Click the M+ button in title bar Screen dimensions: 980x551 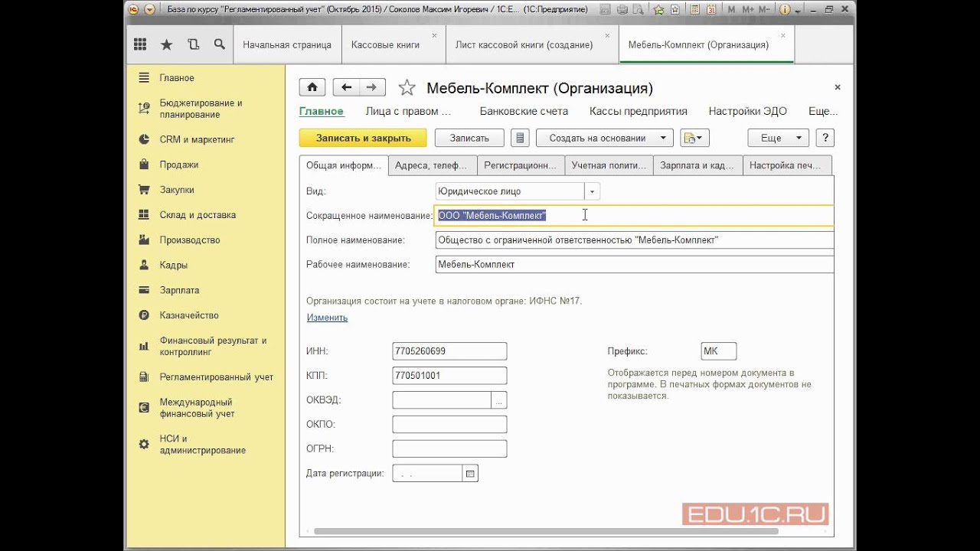747,10
